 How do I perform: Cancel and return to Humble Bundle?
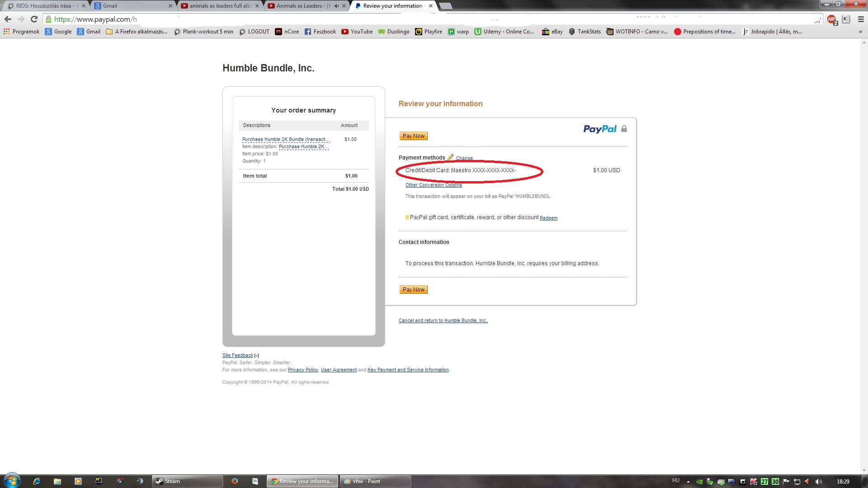(443, 320)
